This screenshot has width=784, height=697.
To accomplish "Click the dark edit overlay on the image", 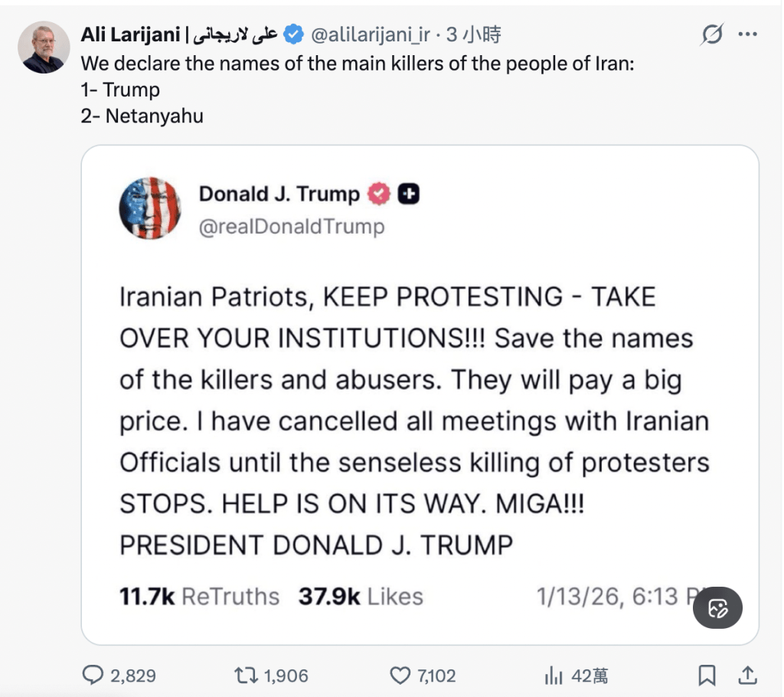I will [x=717, y=607].
